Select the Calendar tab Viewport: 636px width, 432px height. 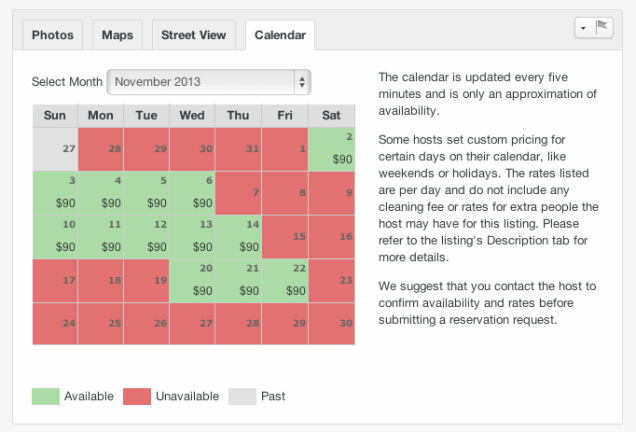[x=280, y=35]
